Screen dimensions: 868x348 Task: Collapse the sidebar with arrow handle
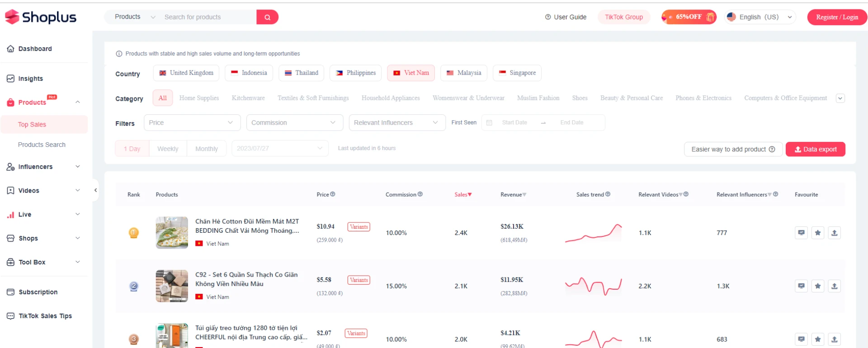(95, 190)
